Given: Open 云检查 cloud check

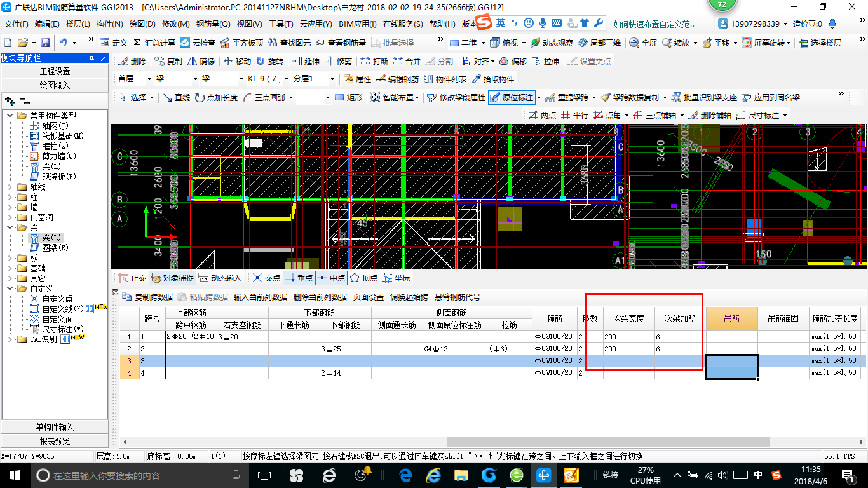Looking at the screenshot, I should (x=198, y=43).
